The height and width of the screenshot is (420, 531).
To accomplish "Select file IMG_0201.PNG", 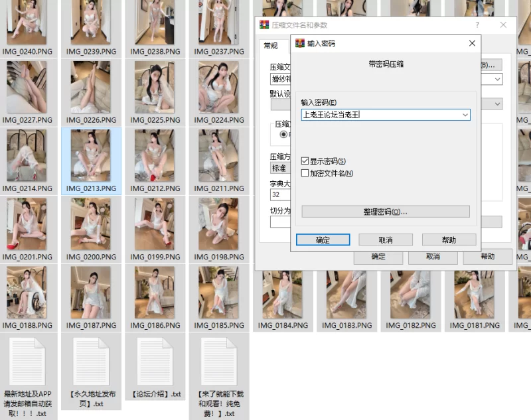I will [27, 230].
